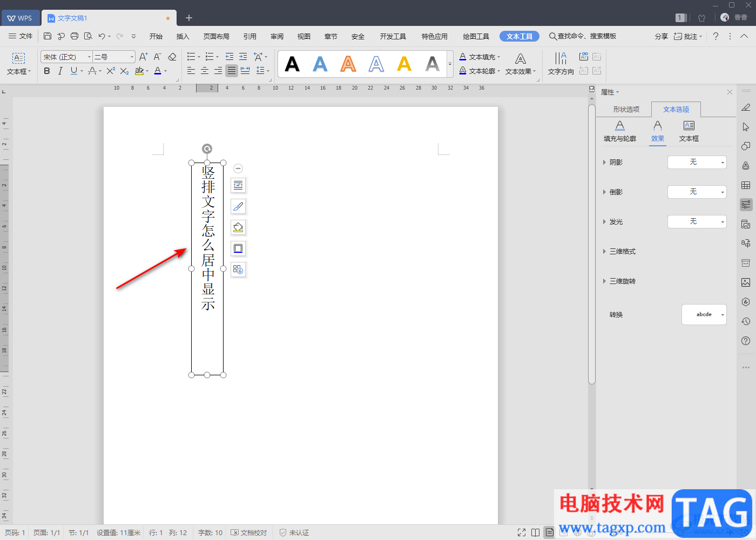Click the create text box link icon

tap(584, 56)
